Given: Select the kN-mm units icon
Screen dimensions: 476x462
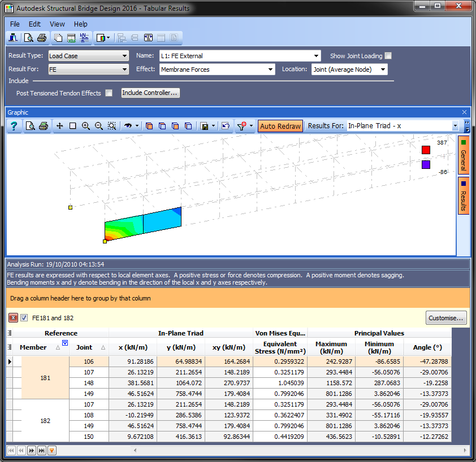Looking at the screenshot, I should tap(83, 37).
